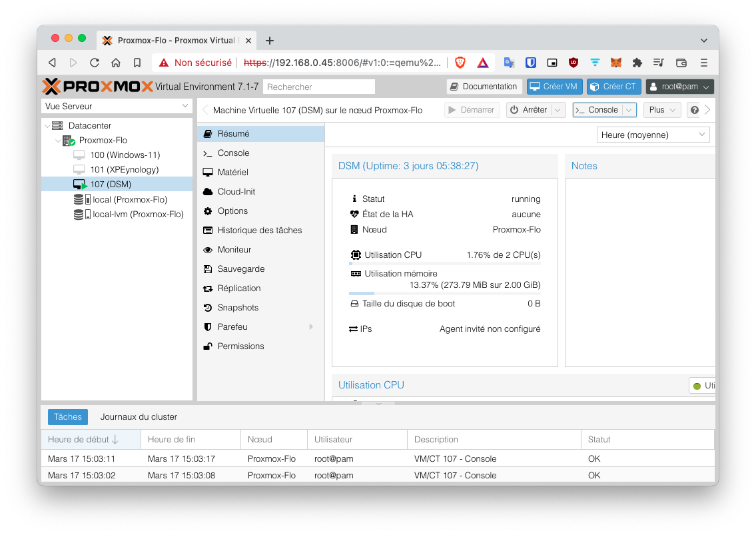
Task: Expand the Parefeu submenu arrow
Action: pyautogui.click(x=311, y=326)
